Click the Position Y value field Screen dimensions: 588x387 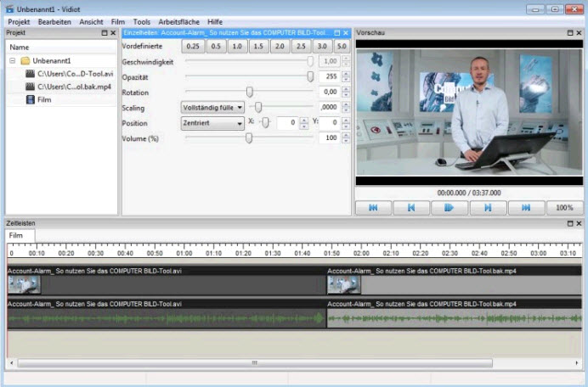pos(329,122)
